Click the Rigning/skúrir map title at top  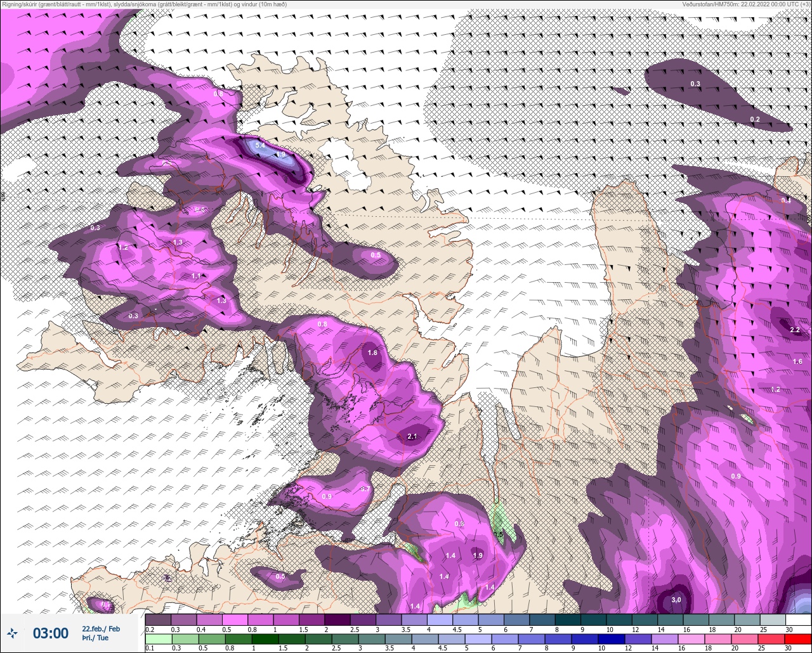click(x=143, y=4)
